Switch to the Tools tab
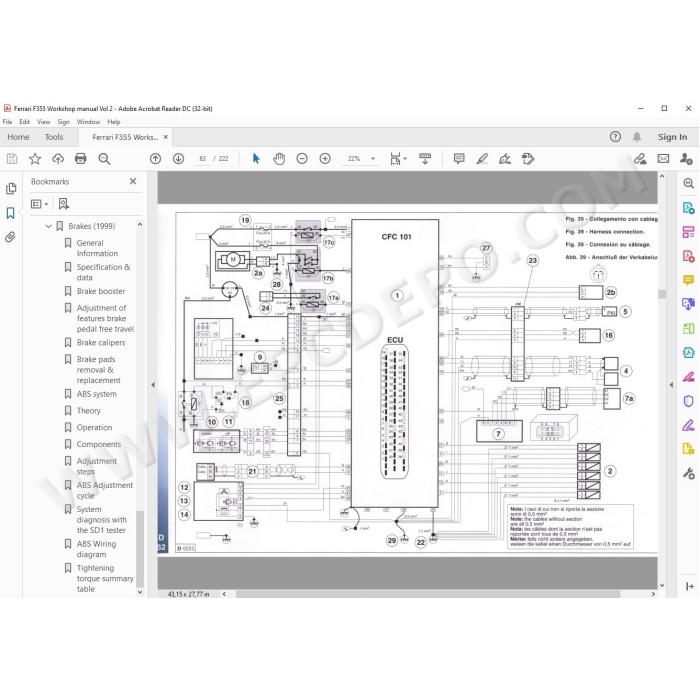 pyautogui.click(x=54, y=138)
